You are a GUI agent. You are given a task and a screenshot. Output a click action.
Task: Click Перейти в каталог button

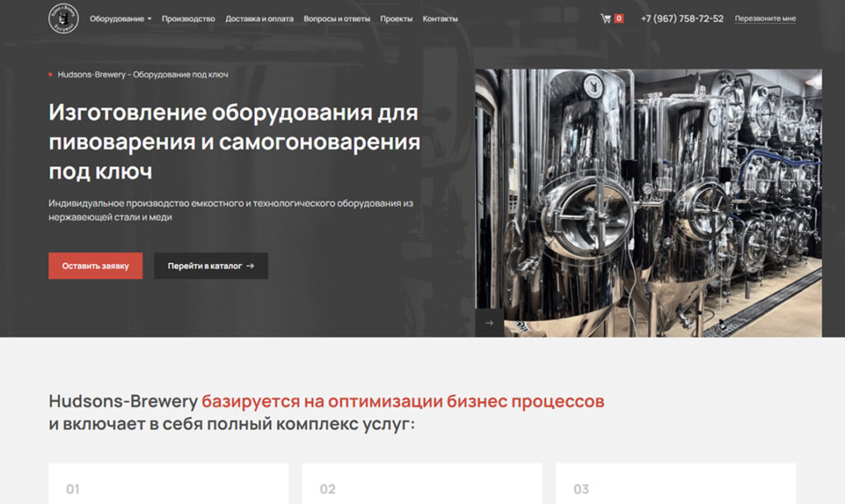(210, 266)
